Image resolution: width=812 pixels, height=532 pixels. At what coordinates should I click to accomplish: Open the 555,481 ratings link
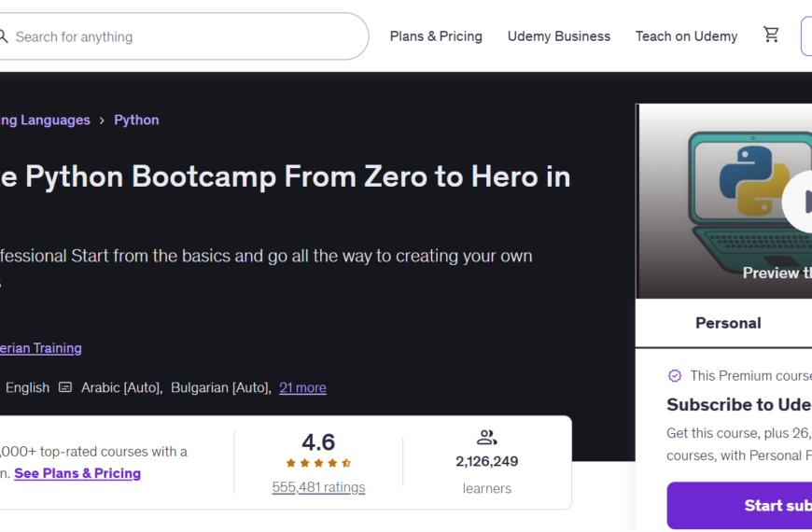pyautogui.click(x=318, y=487)
